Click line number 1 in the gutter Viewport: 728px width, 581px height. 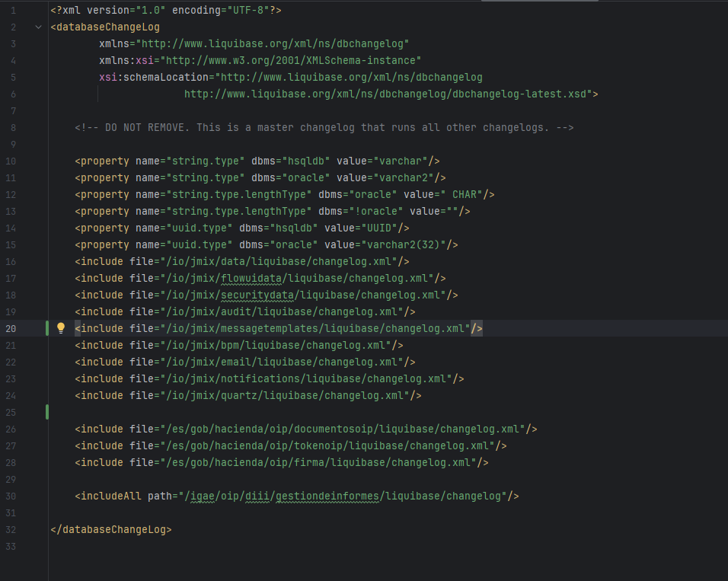[x=13, y=10]
